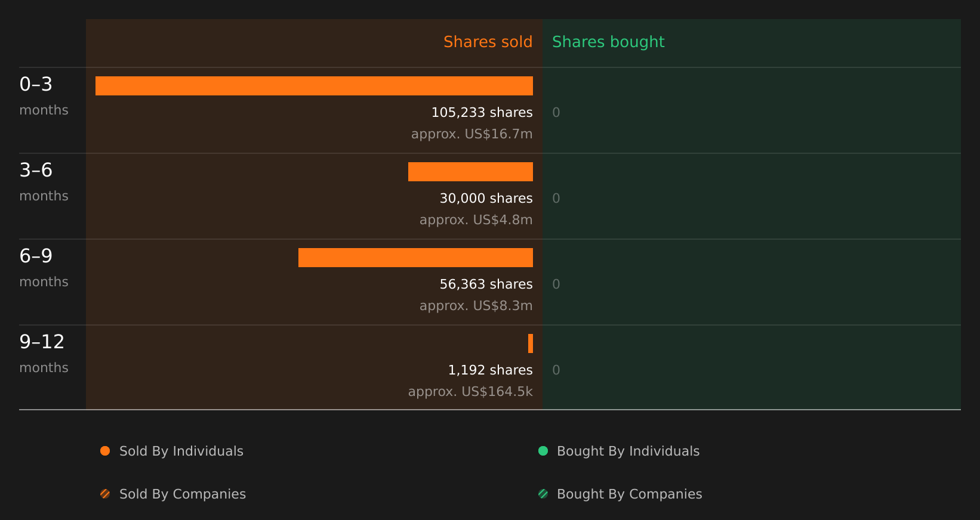Click the bought '0' in the 0–3 months row
The image size is (980, 520).
pyautogui.click(x=556, y=113)
